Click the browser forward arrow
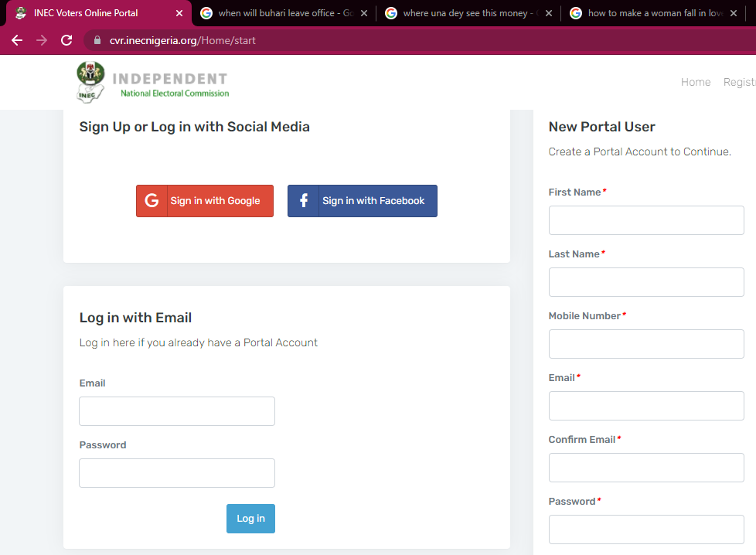756x555 pixels. pyautogui.click(x=42, y=40)
